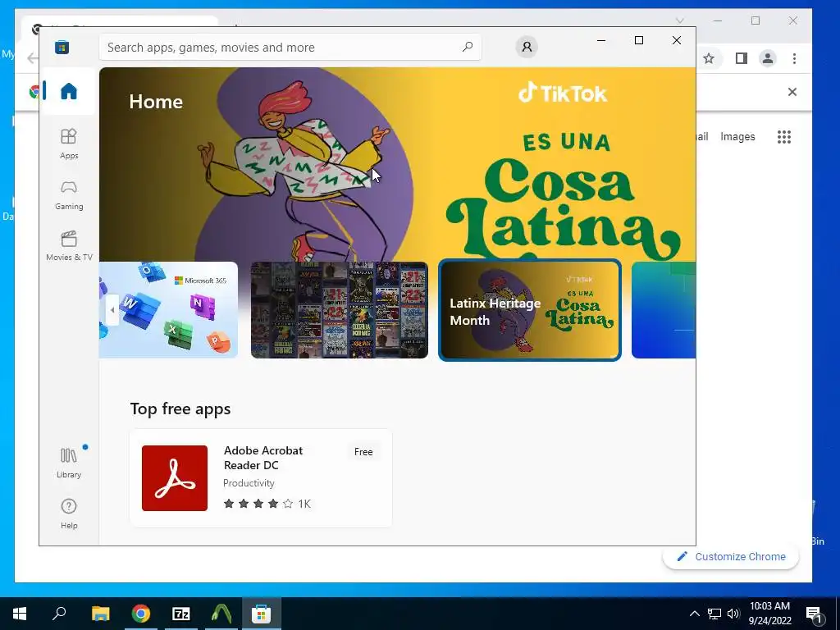Open the Store account profile icon

click(527, 47)
